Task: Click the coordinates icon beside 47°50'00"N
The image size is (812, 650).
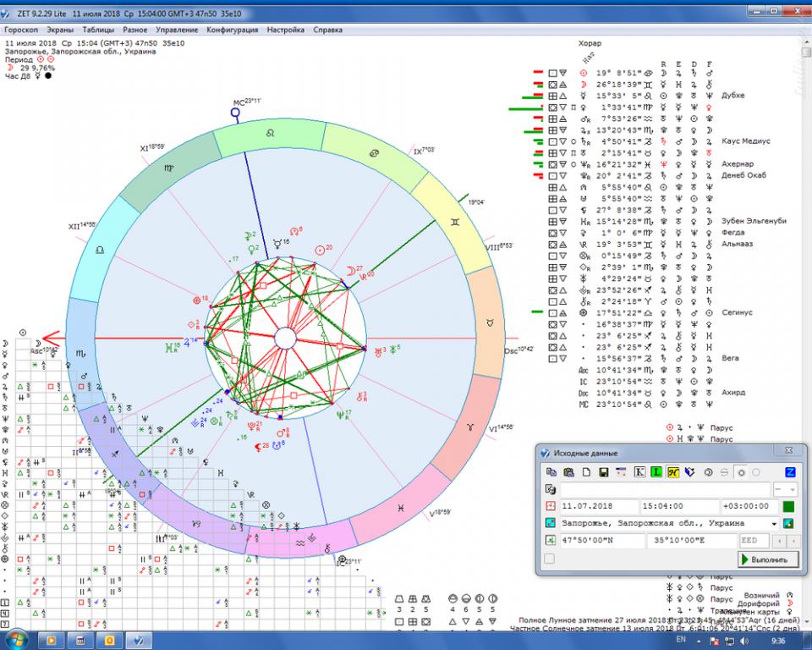Action: 551,540
